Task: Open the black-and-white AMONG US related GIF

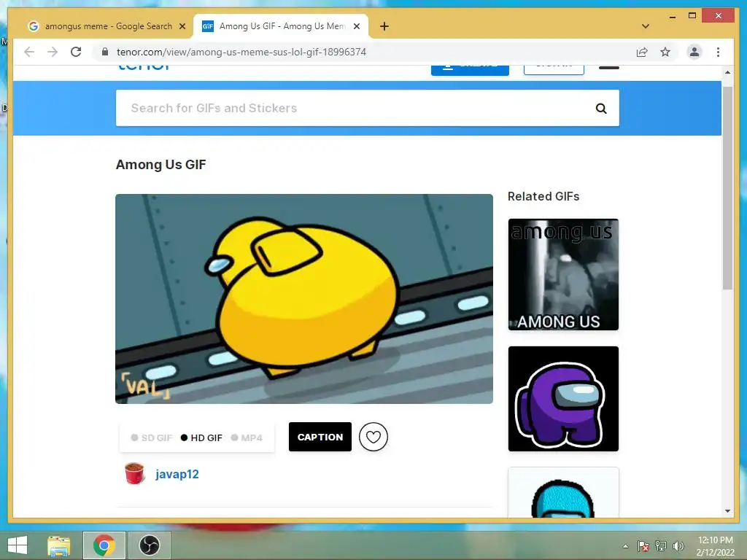Action: tap(563, 274)
